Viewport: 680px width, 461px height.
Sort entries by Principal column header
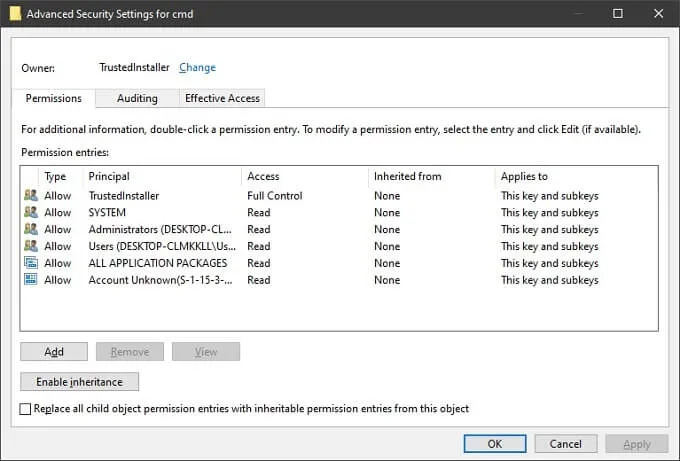109,176
